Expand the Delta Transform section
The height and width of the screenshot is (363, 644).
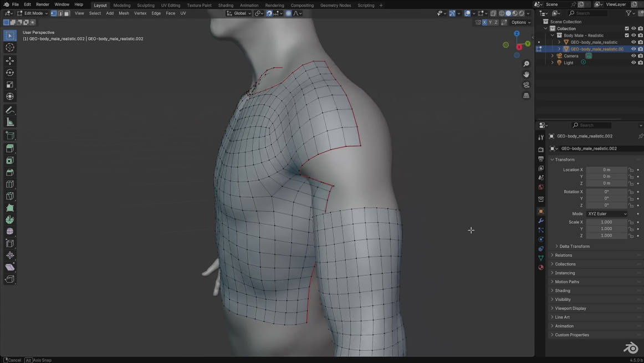coord(574,246)
